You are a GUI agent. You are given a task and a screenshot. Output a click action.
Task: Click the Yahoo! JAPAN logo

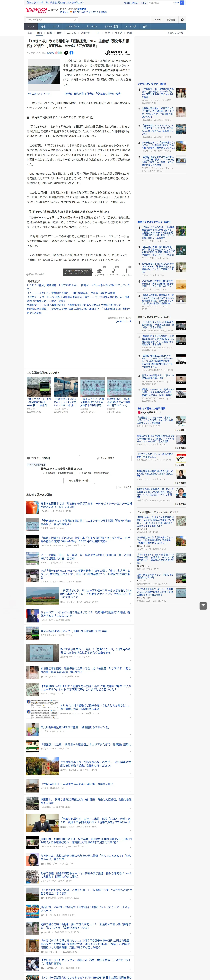tap(36, 10)
